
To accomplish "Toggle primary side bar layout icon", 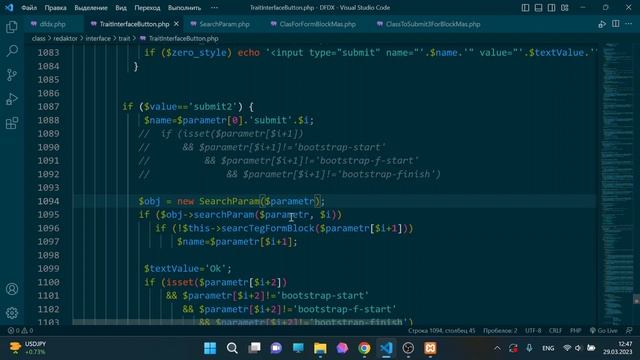I will point(525,7).
